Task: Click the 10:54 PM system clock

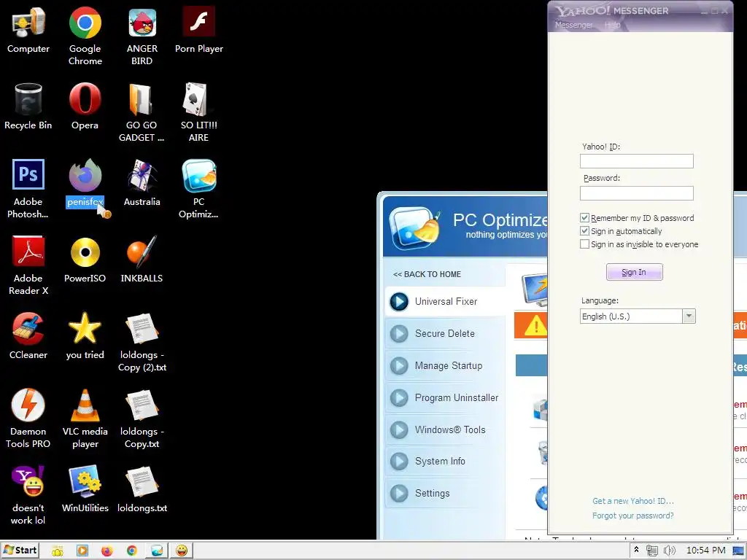Action: click(x=705, y=551)
